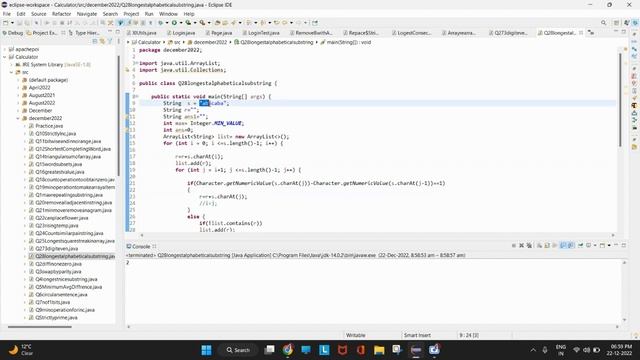Click the magnifier search icon at toolbar right
The width and height of the screenshot is (640, 360).
point(603,23)
